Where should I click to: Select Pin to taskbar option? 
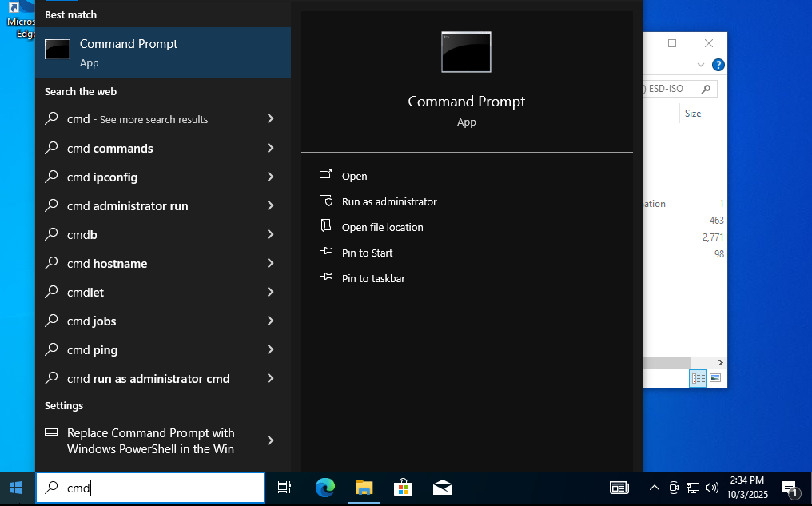373,278
